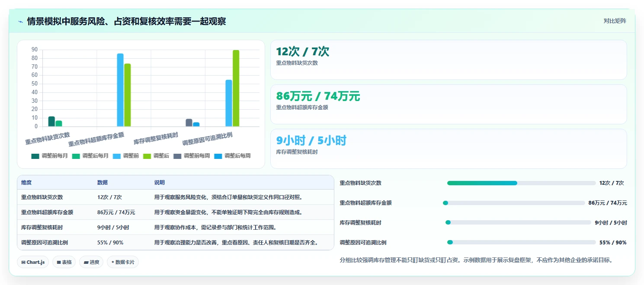Click the 重点物料超额库存金额 progress bar

[x=514, y=203]
